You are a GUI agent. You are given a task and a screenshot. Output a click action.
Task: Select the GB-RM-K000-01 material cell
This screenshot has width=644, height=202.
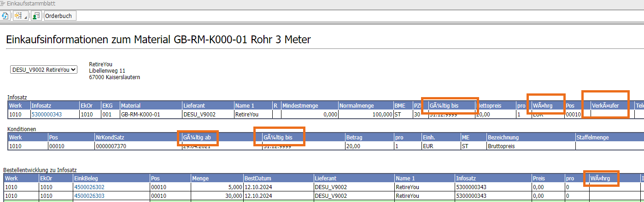click(140, 115)
